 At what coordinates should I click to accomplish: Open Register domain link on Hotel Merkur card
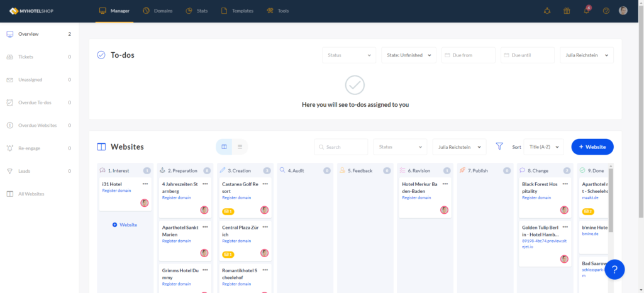coord(416,197)
